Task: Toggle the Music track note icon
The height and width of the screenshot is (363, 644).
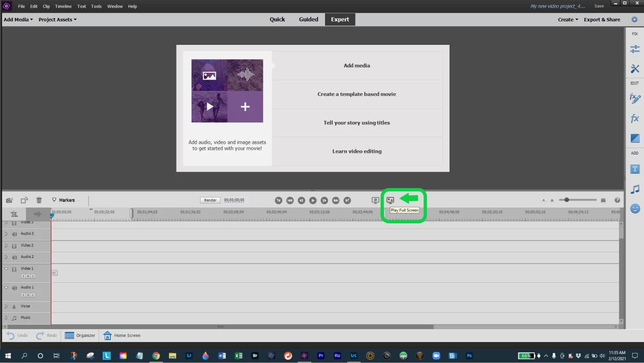Action: point(14,318)
